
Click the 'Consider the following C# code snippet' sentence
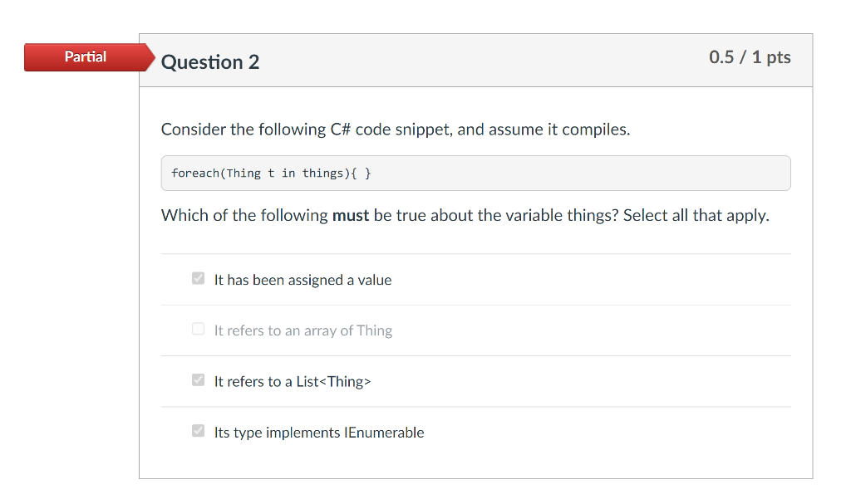point(396,130)
